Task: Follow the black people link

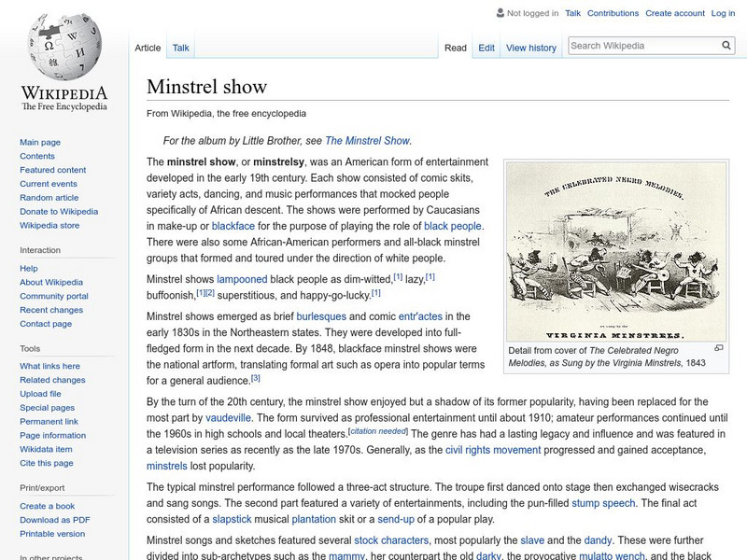Action: pyautogui.click(x=453, y=226)
